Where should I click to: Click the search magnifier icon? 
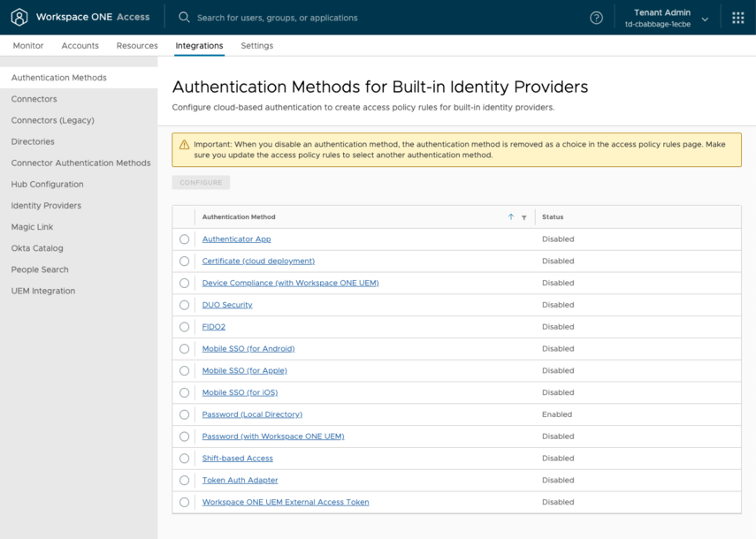(x=184, y=18)
